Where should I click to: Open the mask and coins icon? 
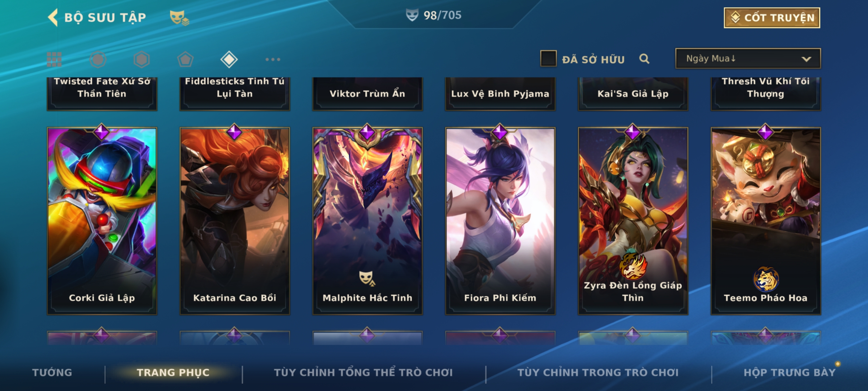tap(179, 17)
